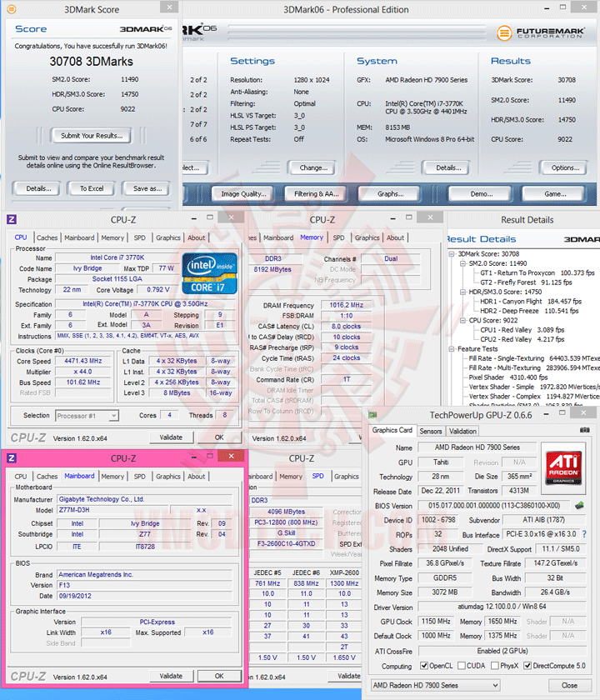Click Submit Your Results button

point(92,136)
